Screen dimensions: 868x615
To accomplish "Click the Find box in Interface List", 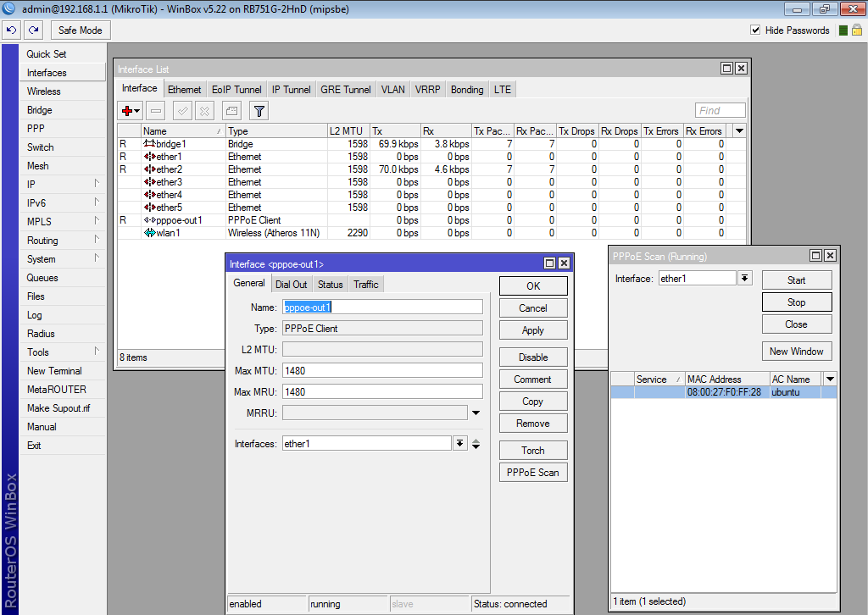I will click(x=721, y=111).
